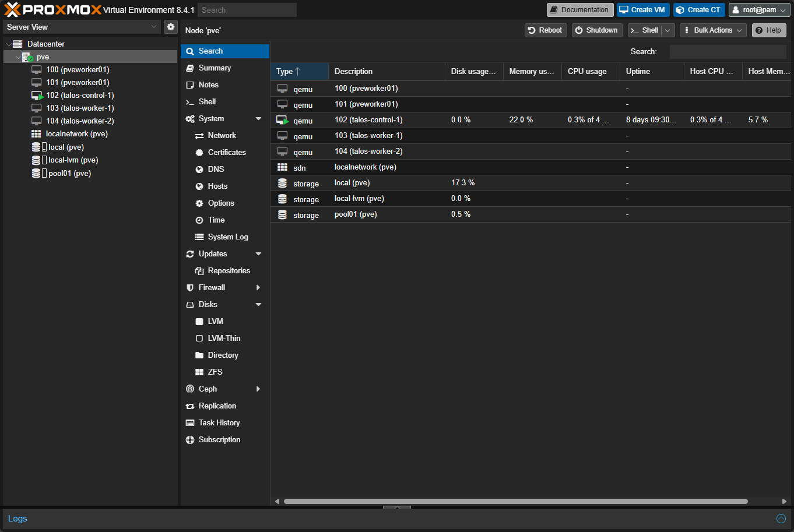Viewport: 794px width, 532px height.
Task: Expand the Logs panel with the circle arrow
Action: click(x=781, y=519)
